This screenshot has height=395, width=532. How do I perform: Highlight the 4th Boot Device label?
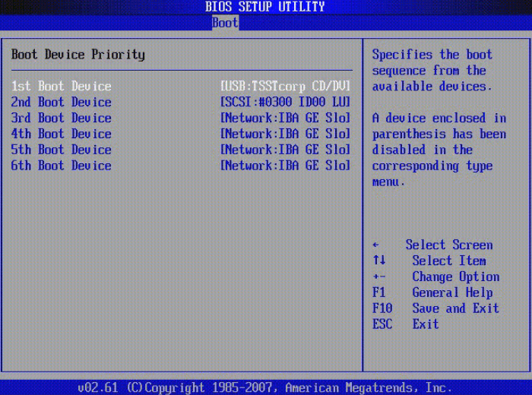click(x=61, y=134)
